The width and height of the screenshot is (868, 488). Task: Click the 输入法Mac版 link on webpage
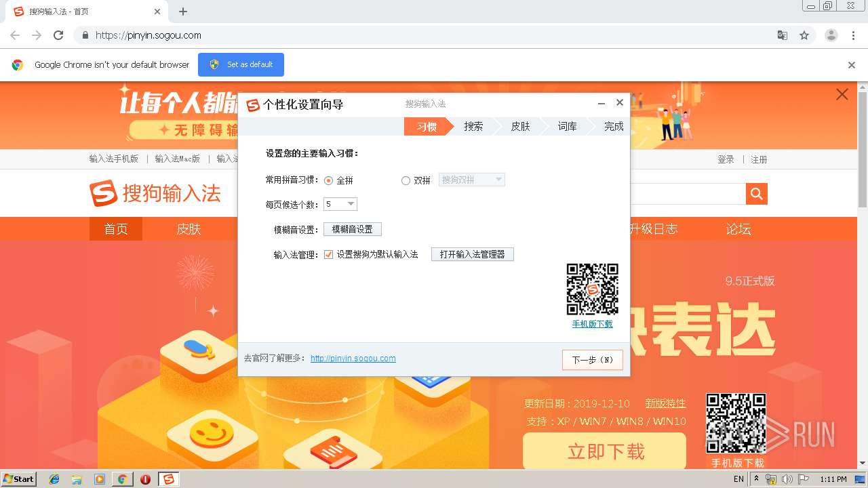point(178,159)
